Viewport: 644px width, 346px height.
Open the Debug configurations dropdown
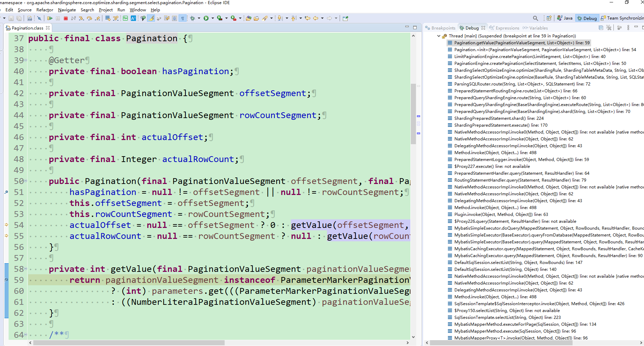tap(199, 18)
